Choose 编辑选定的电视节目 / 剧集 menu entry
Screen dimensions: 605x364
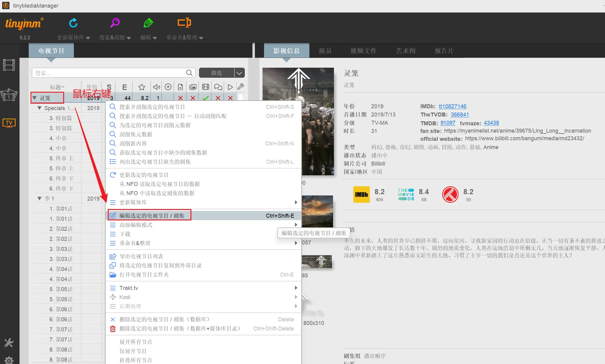pos(152,216)
